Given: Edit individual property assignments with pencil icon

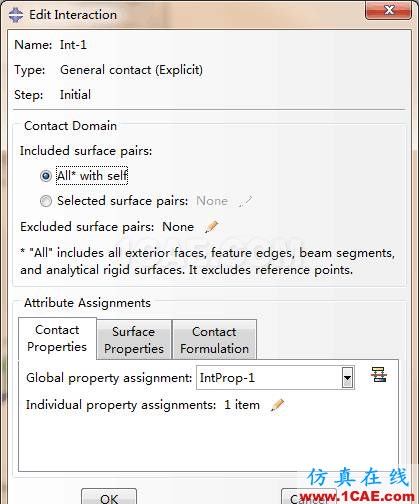Looking at the screenshot, I should point(277,405).
